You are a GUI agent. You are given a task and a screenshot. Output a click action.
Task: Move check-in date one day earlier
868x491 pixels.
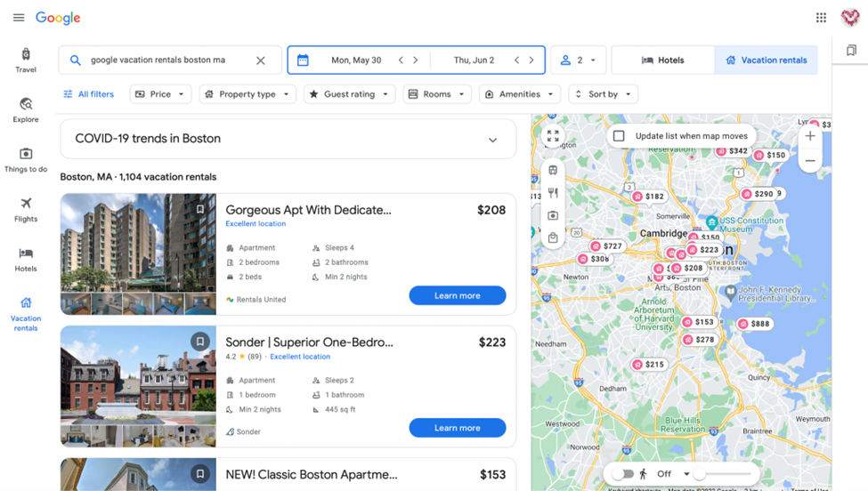click(x=401, y=60)
